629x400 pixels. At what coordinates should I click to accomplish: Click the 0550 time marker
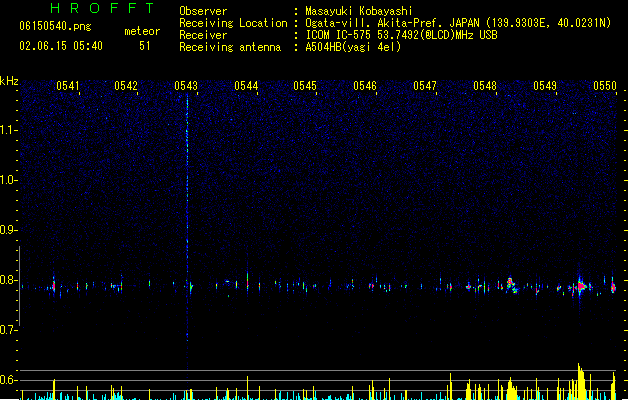[605, 86]
